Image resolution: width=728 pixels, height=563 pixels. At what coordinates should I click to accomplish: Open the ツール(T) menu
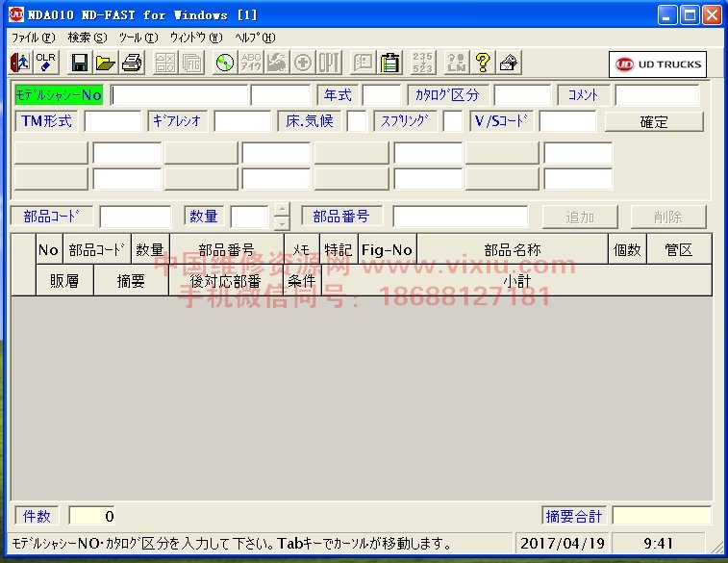pyautogui.click(x=138, y=38)
